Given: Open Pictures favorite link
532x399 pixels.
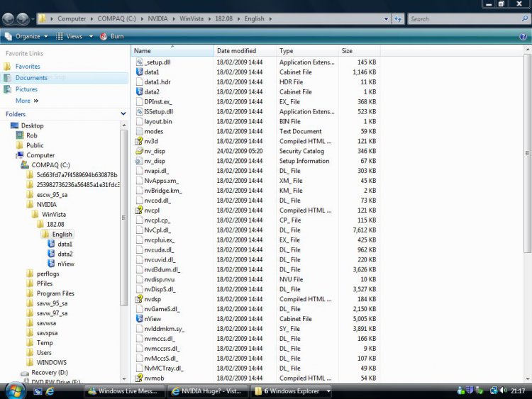Looking at the screenshot, I should (x=26, y=89).
